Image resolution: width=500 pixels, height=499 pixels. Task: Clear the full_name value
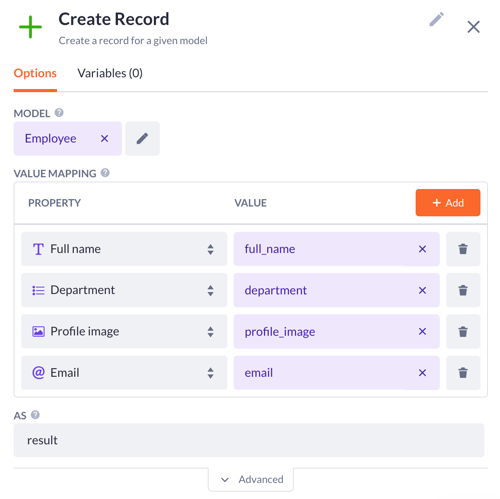click(x=422, y=249)
